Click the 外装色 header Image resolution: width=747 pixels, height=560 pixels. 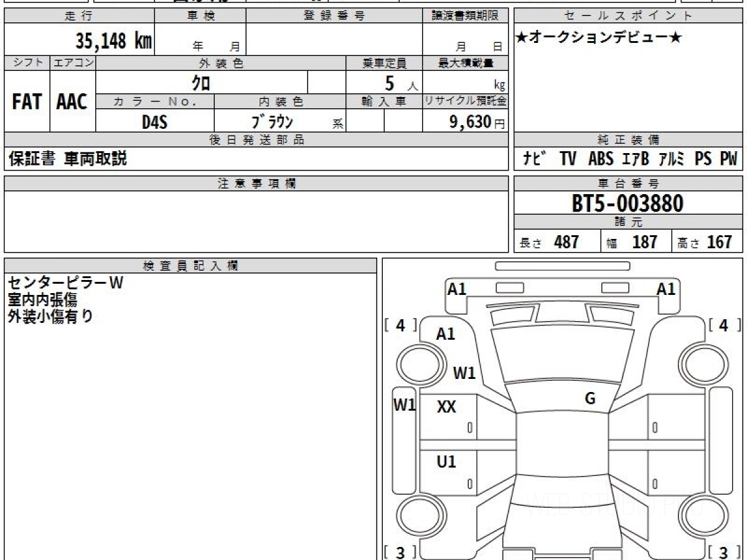(x=221, y=63)
